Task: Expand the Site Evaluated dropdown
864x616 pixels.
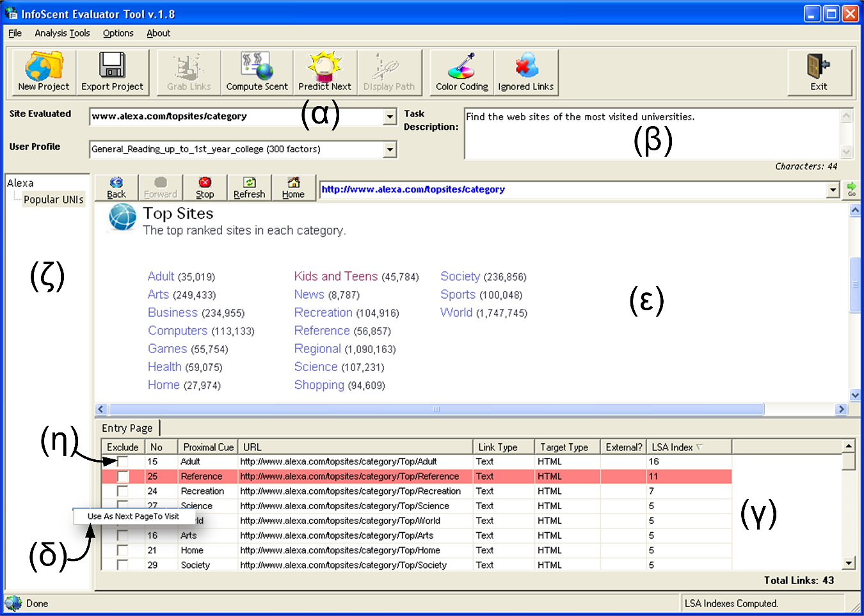Action: pos(390,116)
